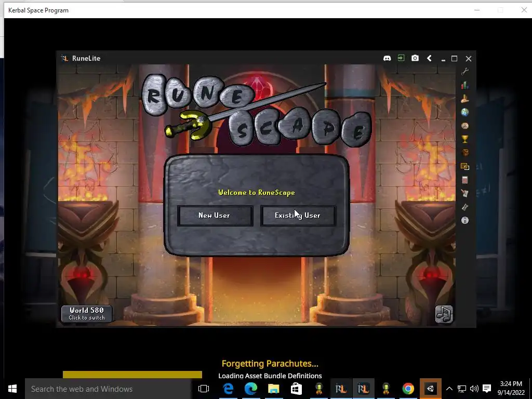Take a screenshot with the camera icon
The image size is (532, 399).
tap(415, 58)
